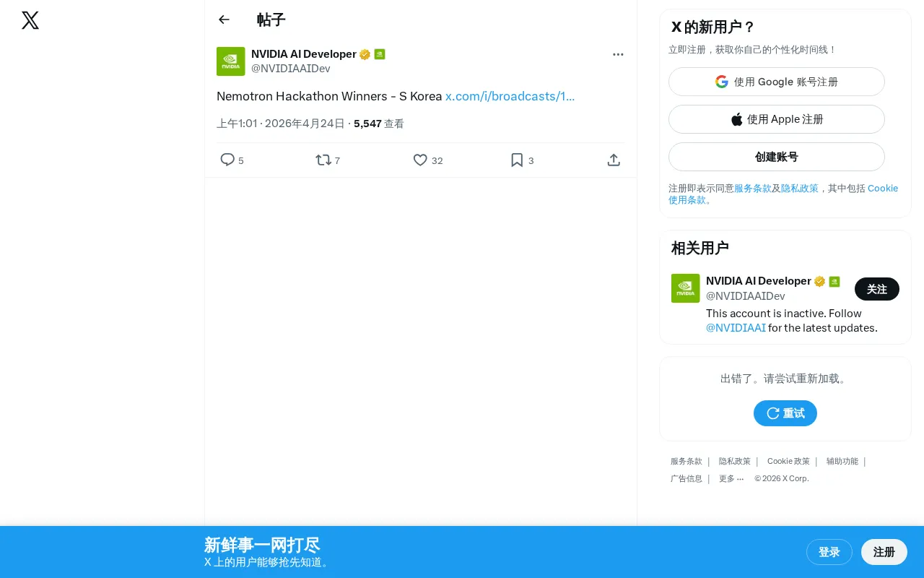This screenshot has width=924, height=578.
Task: Expand footer 更多 menu
Action: pyautogui.click(x=731, y=478)
